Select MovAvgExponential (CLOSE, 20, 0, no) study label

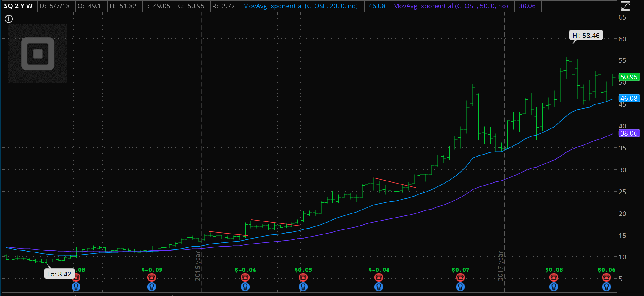click(x=300, y=6)
